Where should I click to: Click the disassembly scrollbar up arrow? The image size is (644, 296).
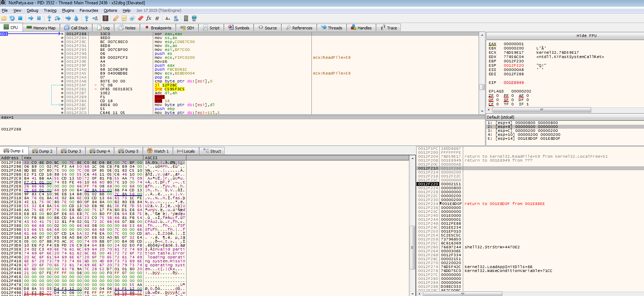pos(482,35)
